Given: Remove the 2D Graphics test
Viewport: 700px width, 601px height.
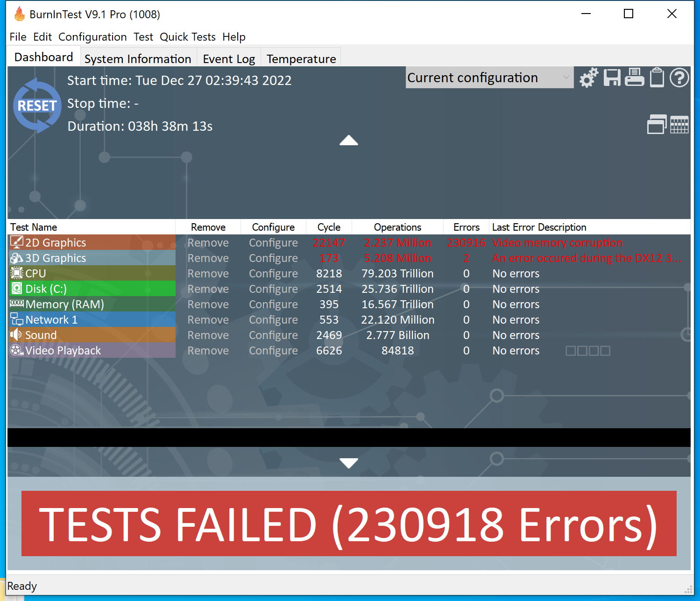Looking at the screenshot, I should point(208,243).
